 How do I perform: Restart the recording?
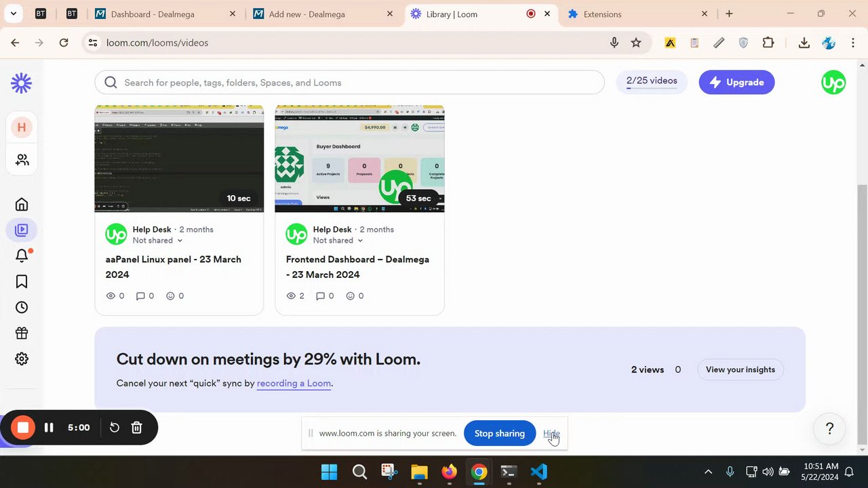[115, 428]
